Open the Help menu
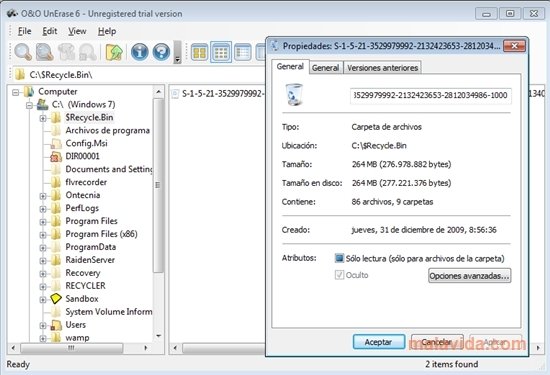Image resolution: width=550 pixels, height=375 pixels. tap(107, 31)
